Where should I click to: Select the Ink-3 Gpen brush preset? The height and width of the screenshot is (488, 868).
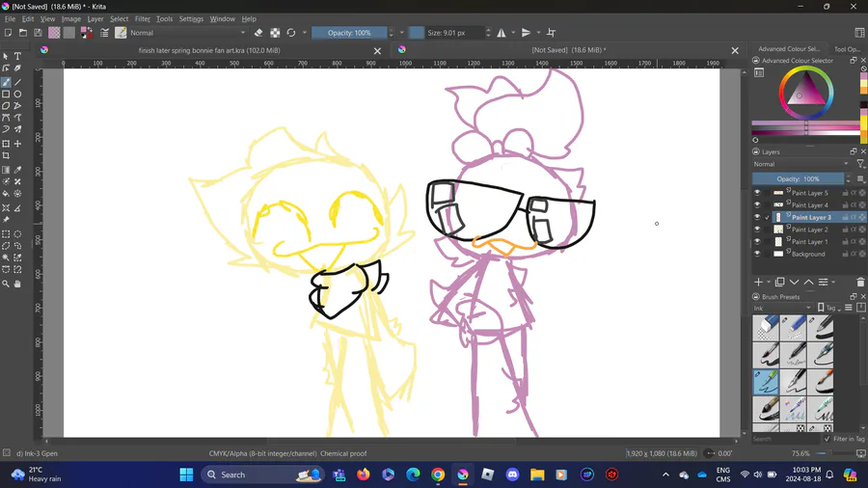point(766,382)
